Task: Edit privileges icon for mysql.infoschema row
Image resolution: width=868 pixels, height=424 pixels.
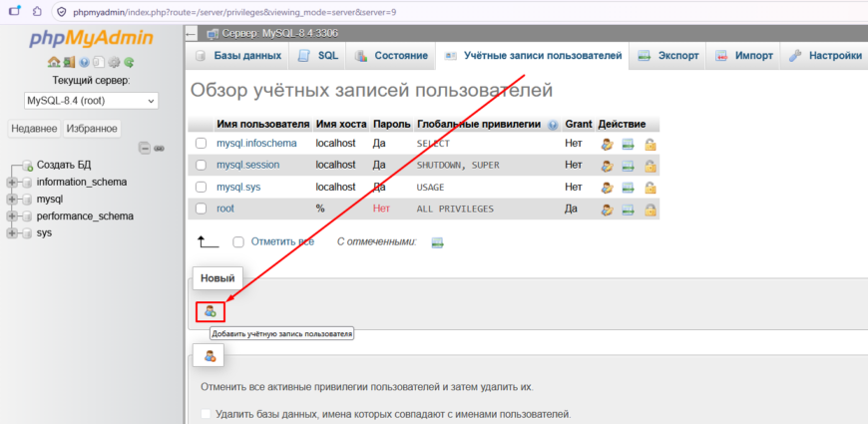Action: coord(608,145)
